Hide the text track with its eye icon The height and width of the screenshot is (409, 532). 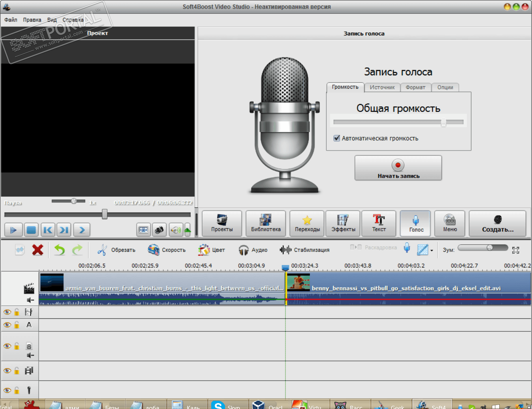point(7,325)
